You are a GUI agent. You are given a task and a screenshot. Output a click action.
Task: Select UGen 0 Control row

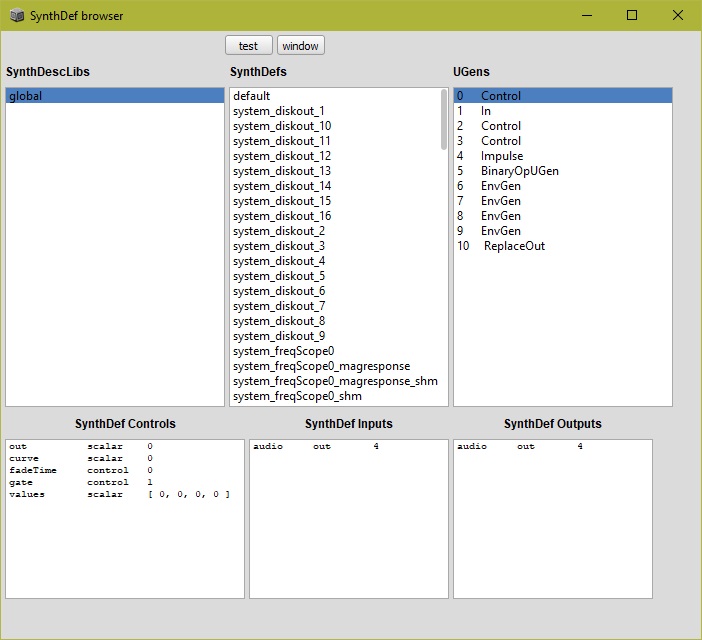tap(563, 96)
